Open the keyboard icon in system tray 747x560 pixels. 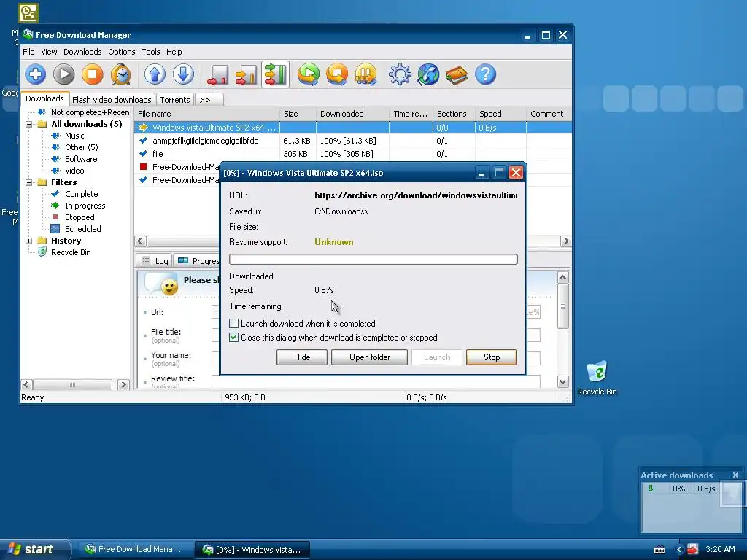click(x=659, y=550)
